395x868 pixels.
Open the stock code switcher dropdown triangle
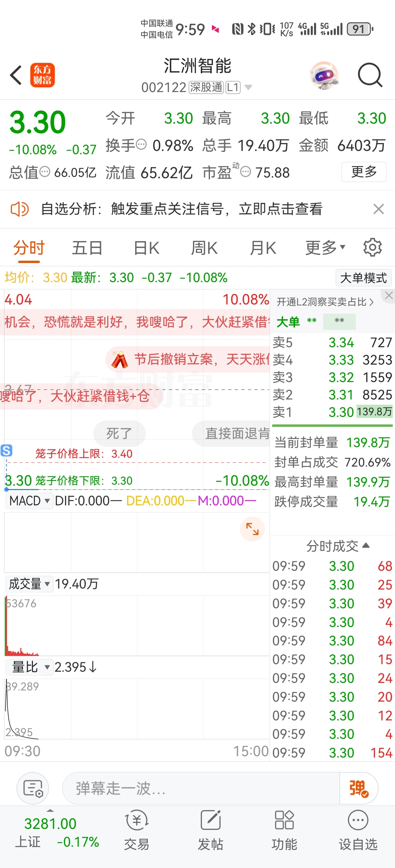pos(248,87)
